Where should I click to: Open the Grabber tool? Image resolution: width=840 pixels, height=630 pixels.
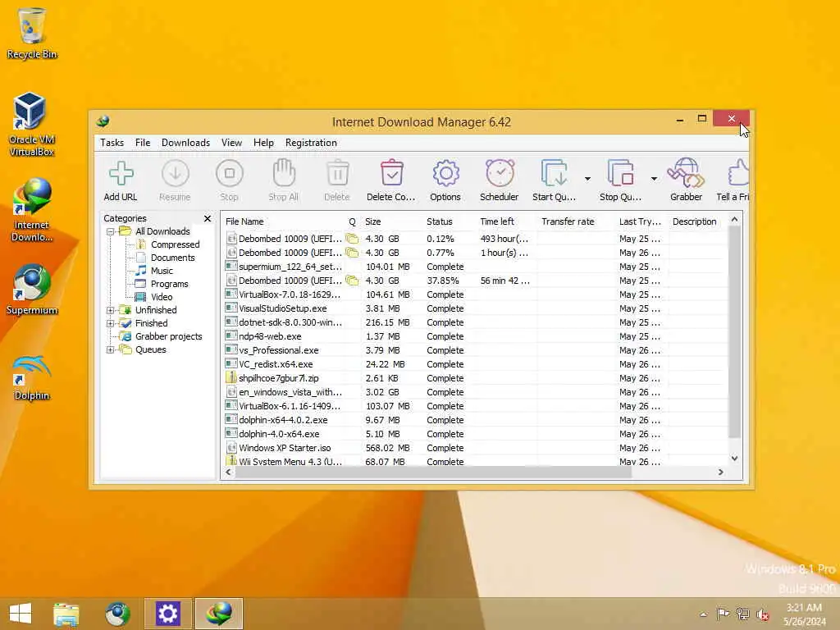pyautogui.click(x=686, y=174)
